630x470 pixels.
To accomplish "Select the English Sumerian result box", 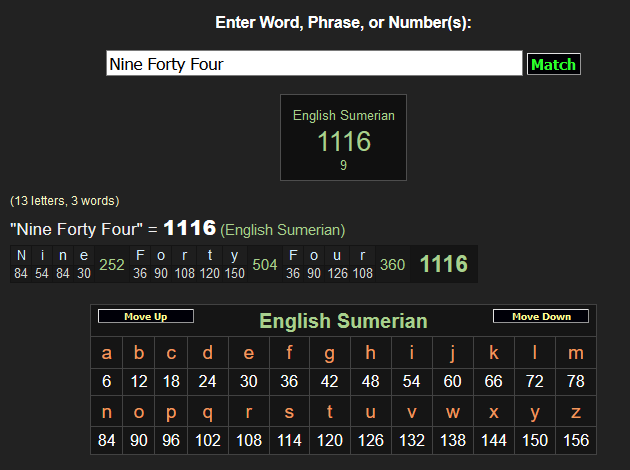I will (x=343, y=138).
